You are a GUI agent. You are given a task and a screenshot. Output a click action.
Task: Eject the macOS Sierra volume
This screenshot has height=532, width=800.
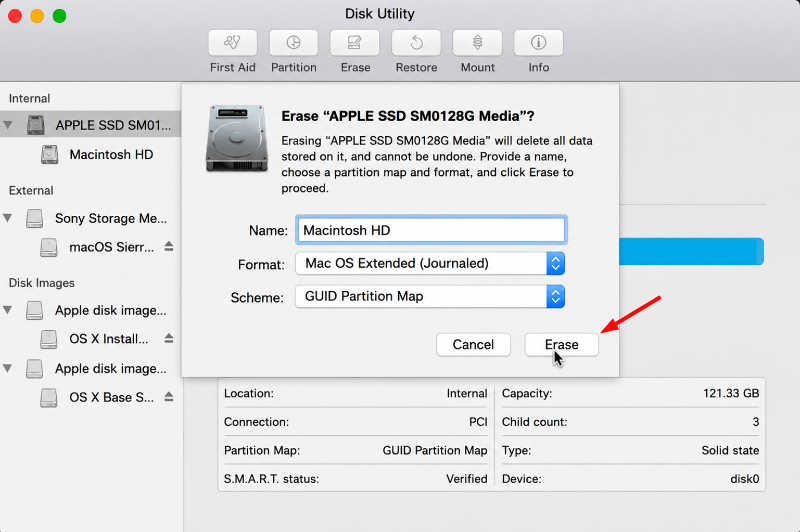pyautogui.click(x=169, y=247)
